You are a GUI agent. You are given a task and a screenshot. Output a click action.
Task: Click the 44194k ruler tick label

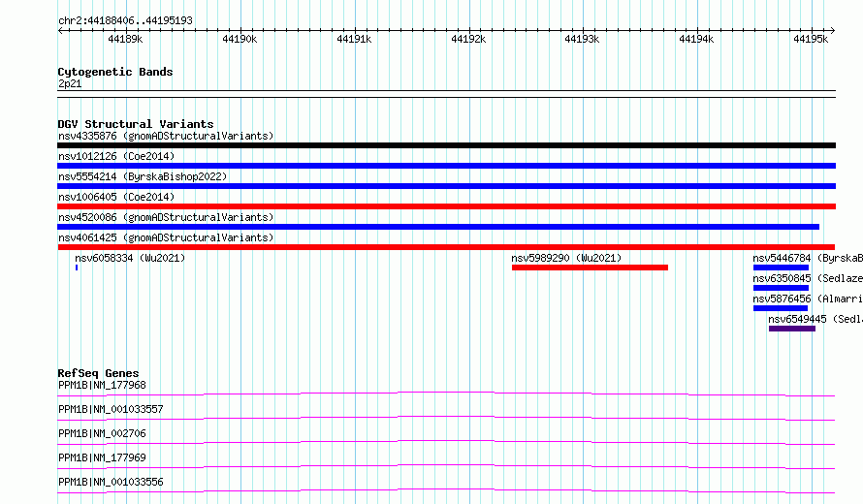(x=696, y=39)
